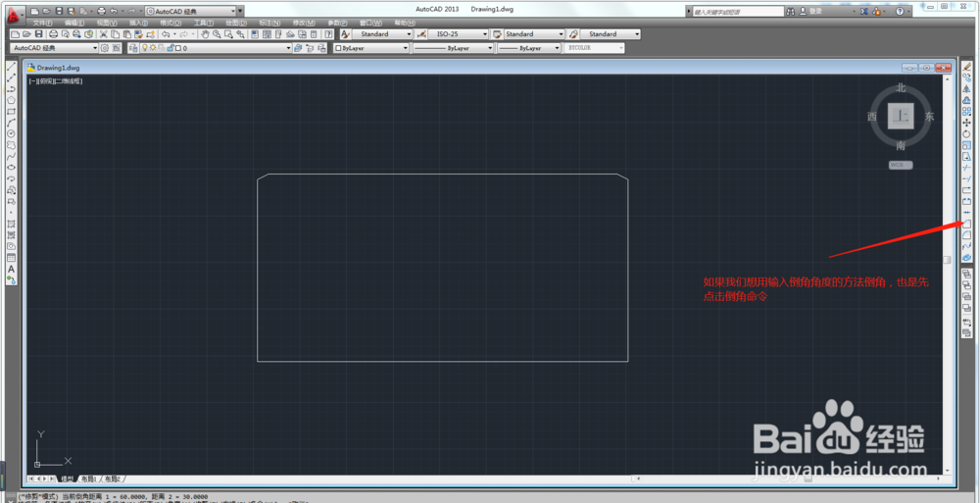
Task: Click the Plot printer icon in the Standard toolbar
Action: pyautogui.click(x=53, y=34)
